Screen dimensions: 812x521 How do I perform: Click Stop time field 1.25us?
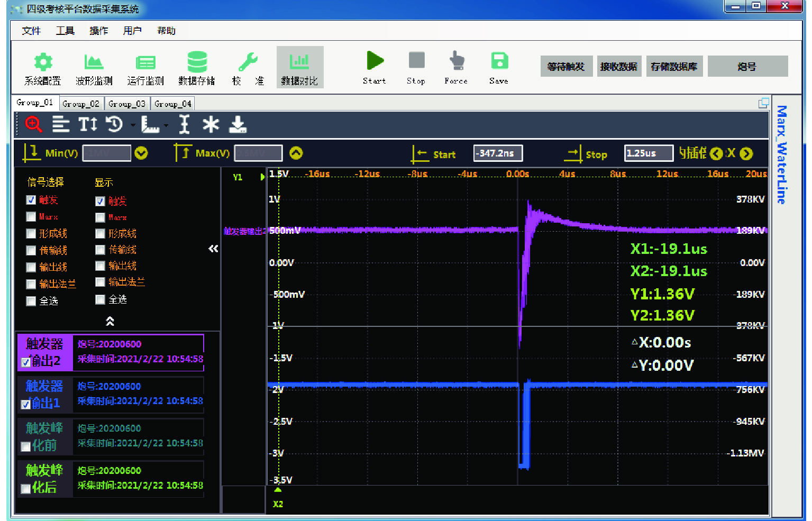coord(649,153)
